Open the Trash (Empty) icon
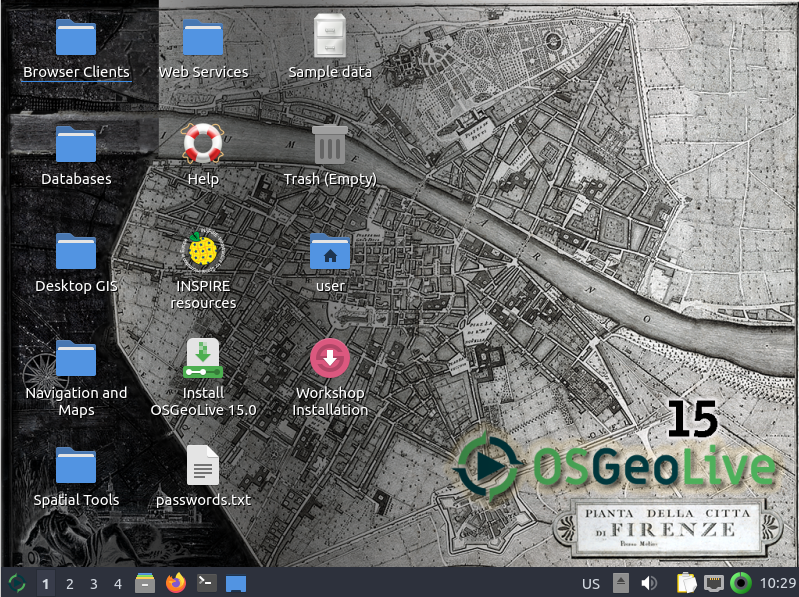This screenshot has width=799, height=597. (330, 145)
